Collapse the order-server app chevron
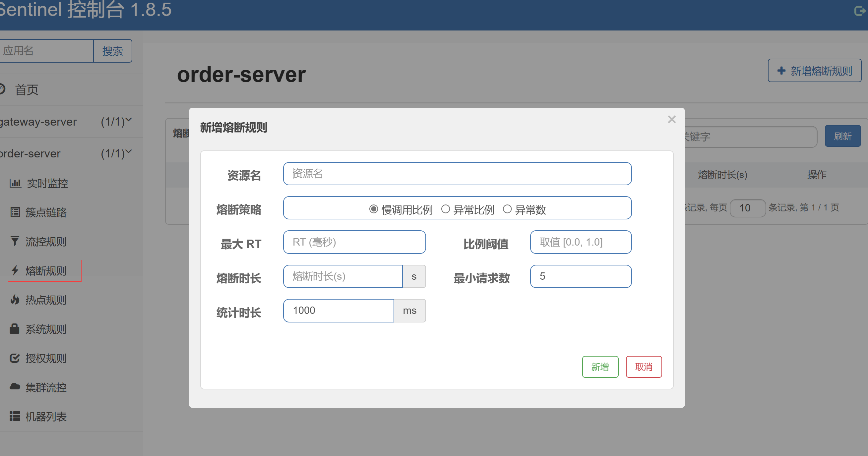 click(x=129, y=151)
